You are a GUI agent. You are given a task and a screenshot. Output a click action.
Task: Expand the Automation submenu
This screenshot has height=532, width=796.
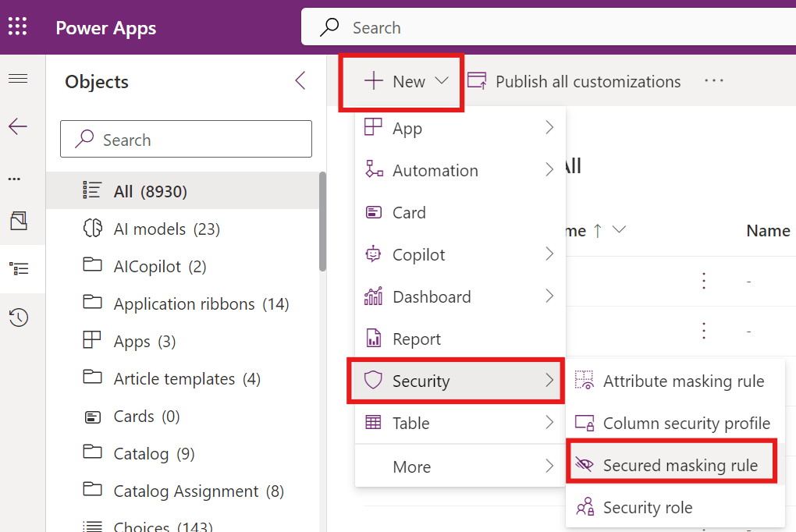[460, 171]
